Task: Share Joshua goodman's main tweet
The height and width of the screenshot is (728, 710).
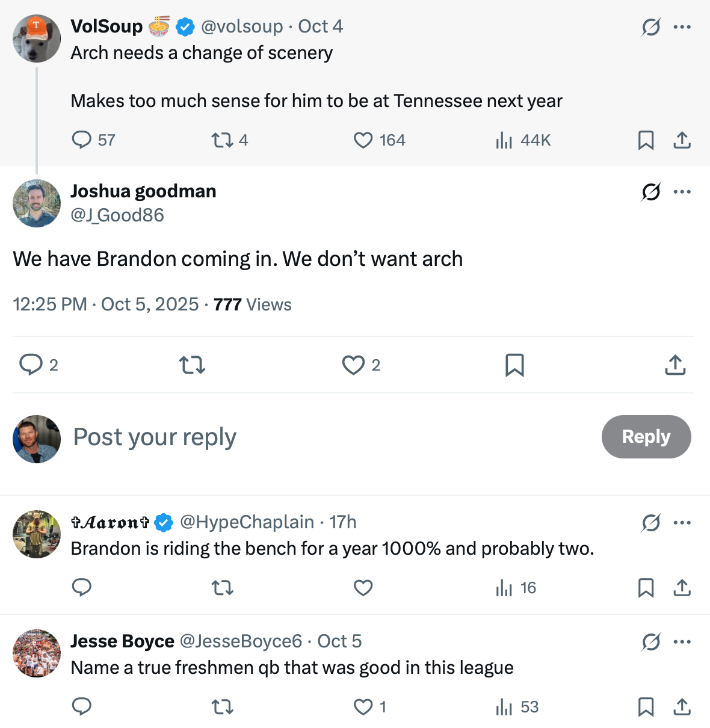Action: point(675,365)
